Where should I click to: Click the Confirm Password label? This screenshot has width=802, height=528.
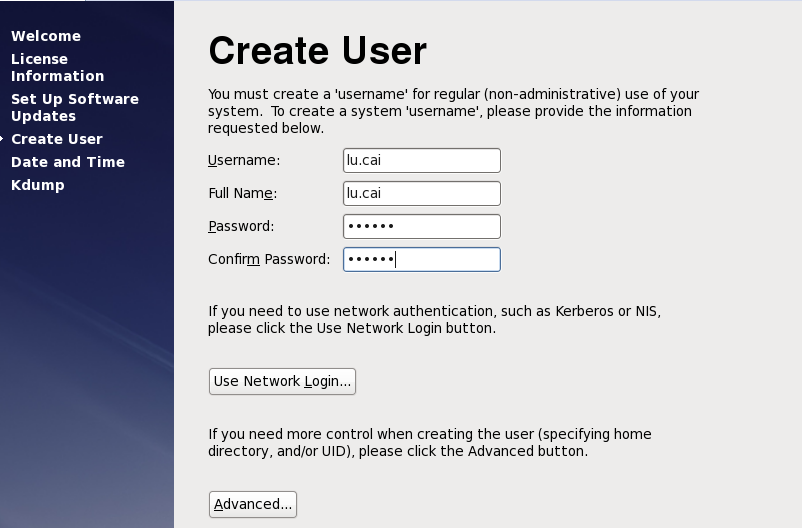click(269, 259)
